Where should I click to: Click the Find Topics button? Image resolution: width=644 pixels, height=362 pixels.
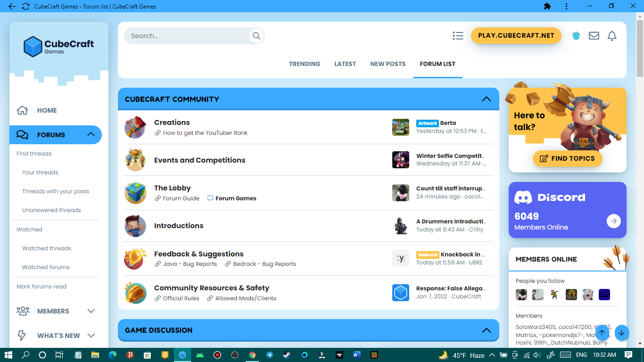[x=567, y=158]
